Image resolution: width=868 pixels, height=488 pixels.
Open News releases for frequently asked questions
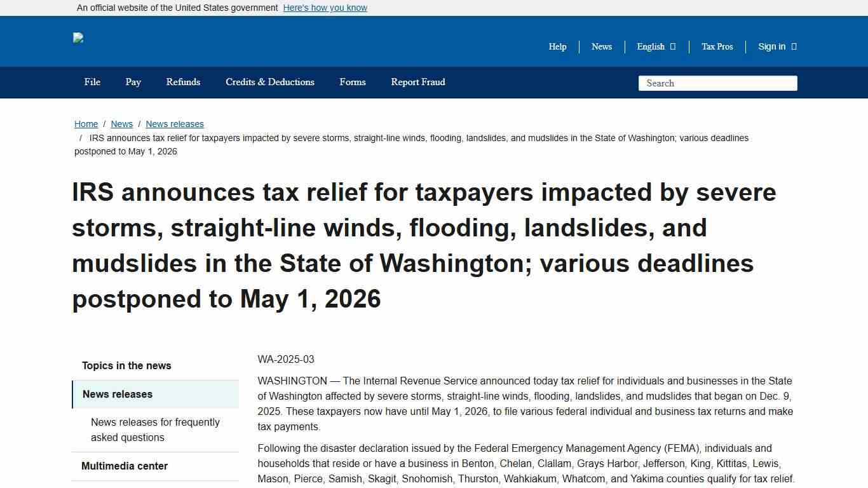coord(154,430)
